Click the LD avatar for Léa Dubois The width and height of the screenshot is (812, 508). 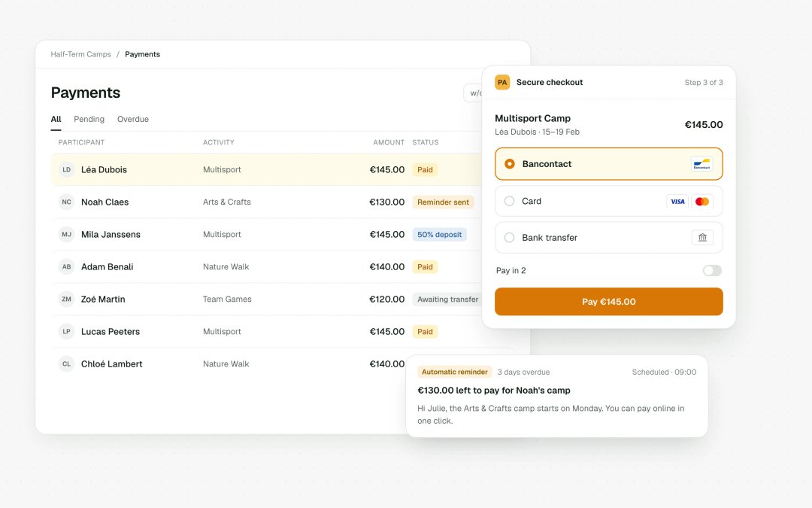point(66,169)
